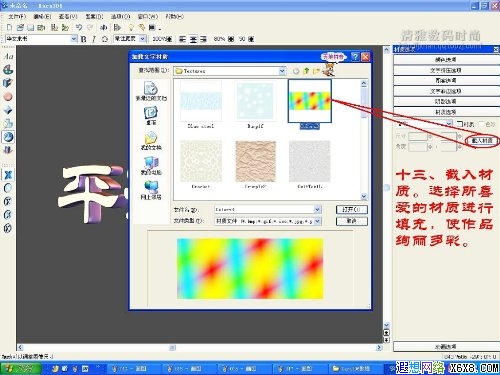Click the 打开(O) open button
The width and height of the screenshot is (500, 375).
click(x=352, y=209)
